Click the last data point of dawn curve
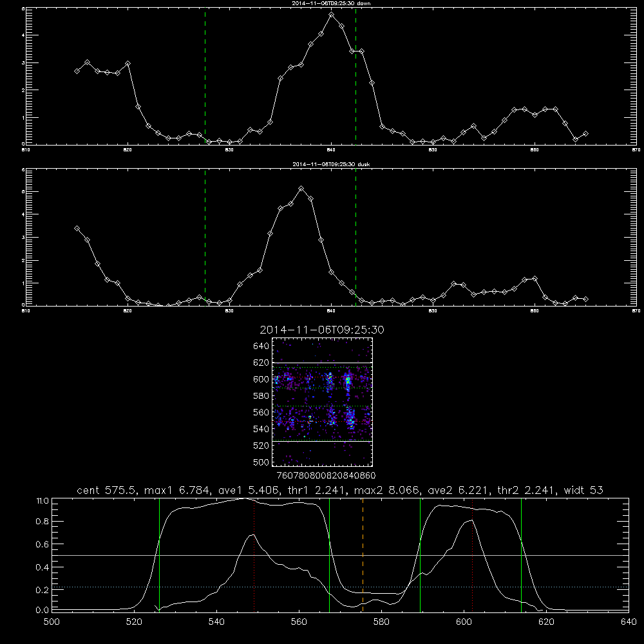 [x=585, y=133]
